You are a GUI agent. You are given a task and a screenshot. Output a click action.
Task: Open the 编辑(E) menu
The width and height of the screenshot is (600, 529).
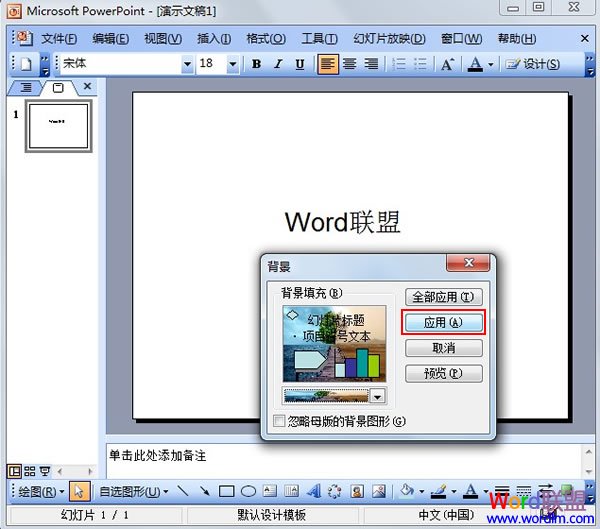tap(111, 39)
